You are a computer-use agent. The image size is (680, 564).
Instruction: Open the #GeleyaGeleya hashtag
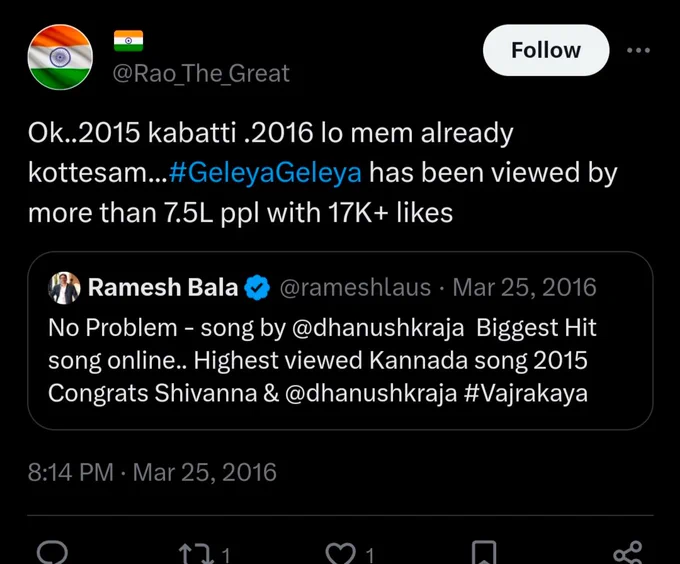pyautogui.click(x=265, y=173)
